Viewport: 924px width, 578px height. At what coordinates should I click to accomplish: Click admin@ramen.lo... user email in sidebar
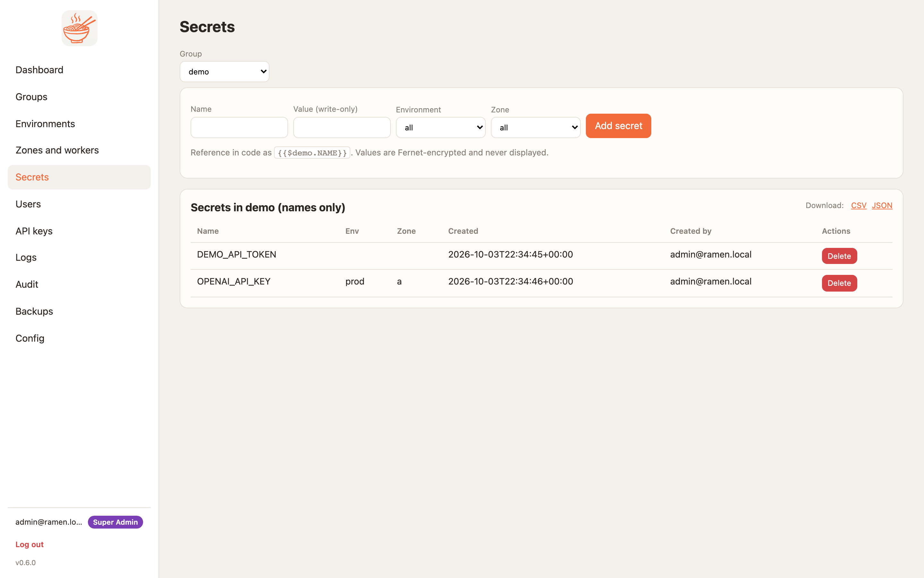tap(48, 522)
